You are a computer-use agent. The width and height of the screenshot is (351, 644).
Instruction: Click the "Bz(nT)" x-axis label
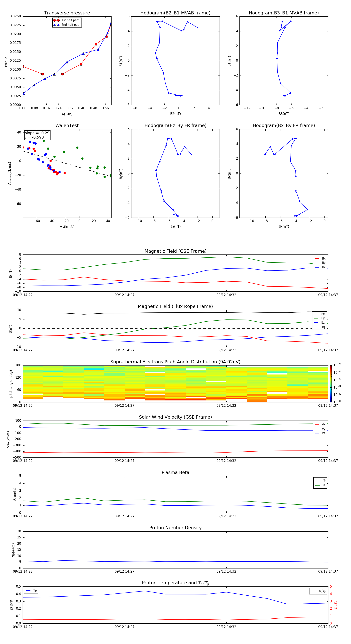click(175, 227)
